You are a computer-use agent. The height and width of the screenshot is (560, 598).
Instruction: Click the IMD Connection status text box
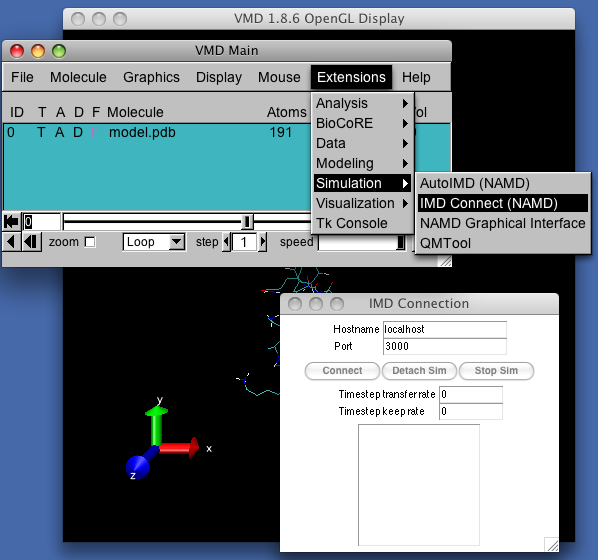(x=419, y=485)
